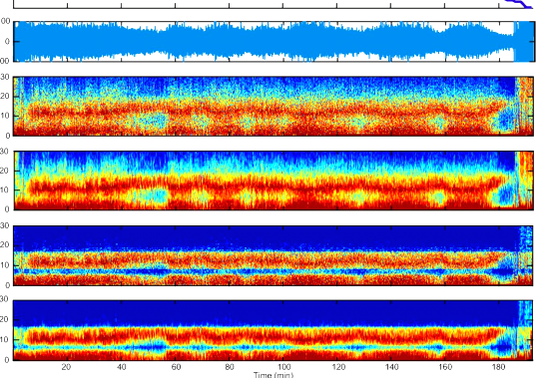Click the bottom spectrogram panel
541x378 pixels.
click(274, 330)
